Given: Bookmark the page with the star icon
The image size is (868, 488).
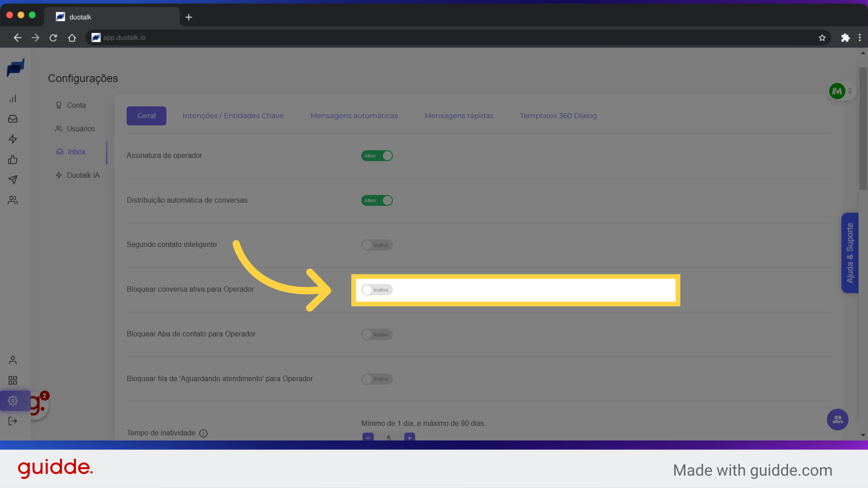Looking at the screenshot, I should pos(822,38).
